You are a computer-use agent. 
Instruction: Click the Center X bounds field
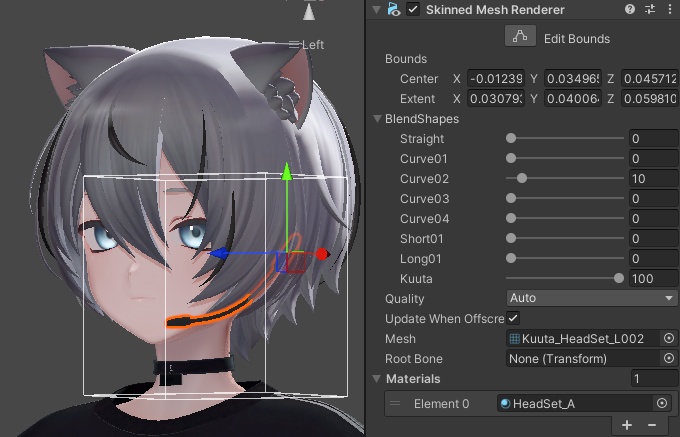pyautogui.click(x=496, y=78)
